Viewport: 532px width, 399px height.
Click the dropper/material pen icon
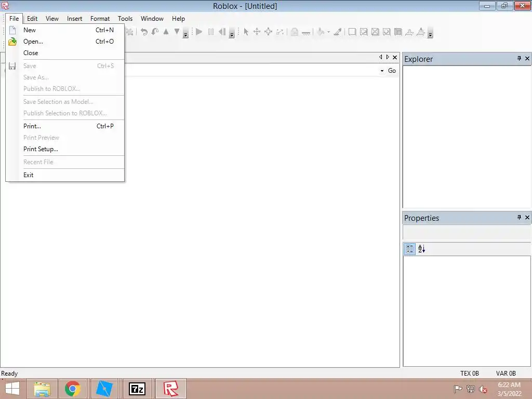click(x=337, y=32)
